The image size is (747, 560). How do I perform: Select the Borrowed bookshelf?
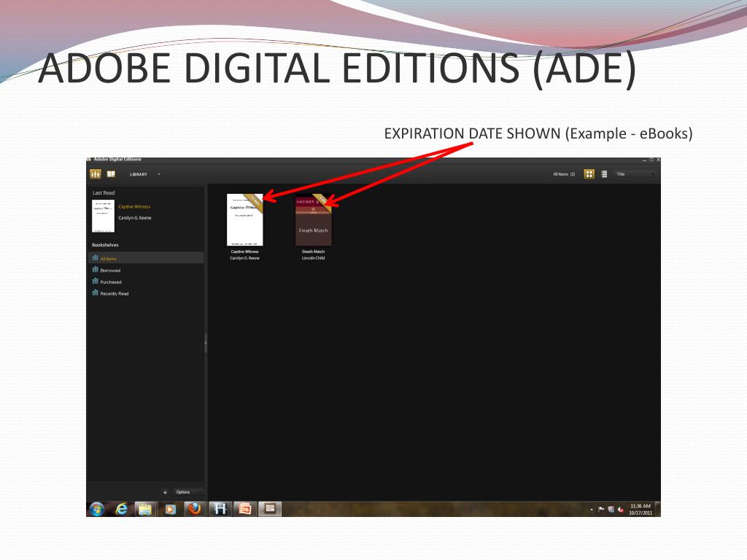tap(146, 270)
